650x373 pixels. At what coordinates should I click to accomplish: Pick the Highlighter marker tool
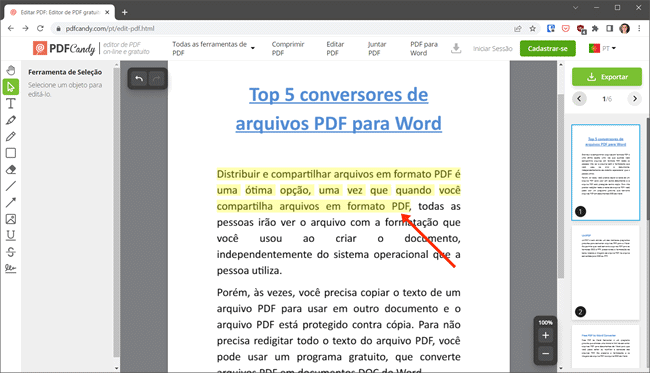pos(11,120)
